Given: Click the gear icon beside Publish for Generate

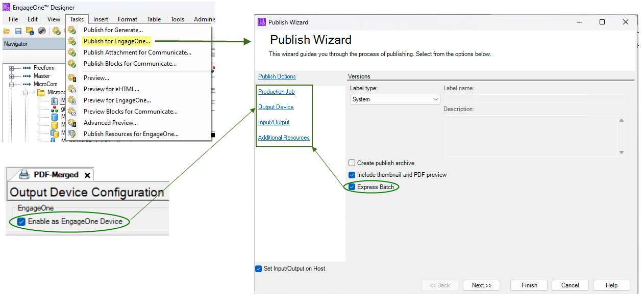Looking at the screenshot, I should [x=72, y=30].
